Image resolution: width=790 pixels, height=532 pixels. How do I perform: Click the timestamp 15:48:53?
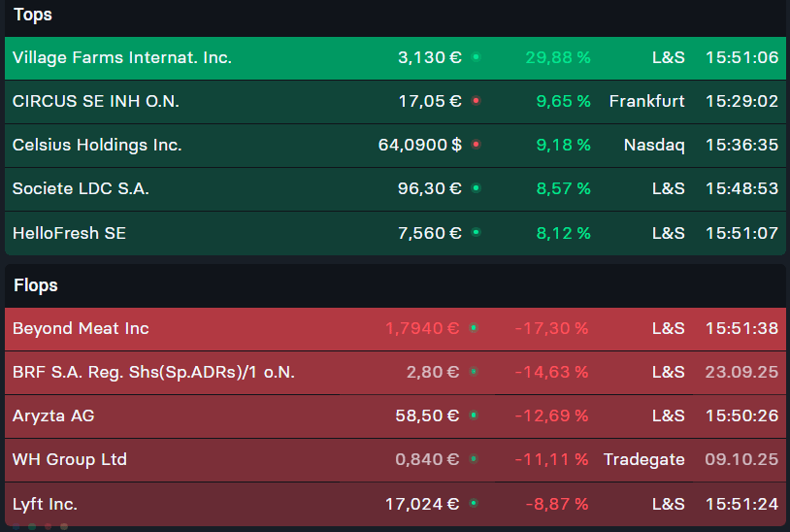click(741, 189)
